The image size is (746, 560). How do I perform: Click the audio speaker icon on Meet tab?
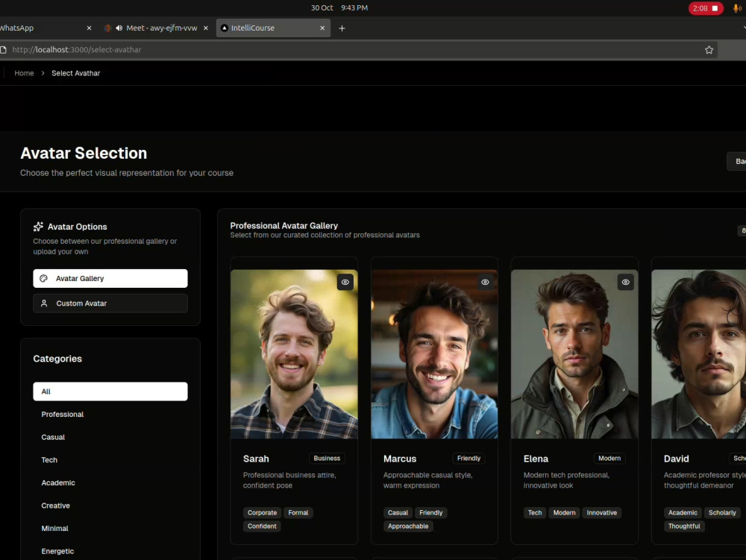coord(119,28)
